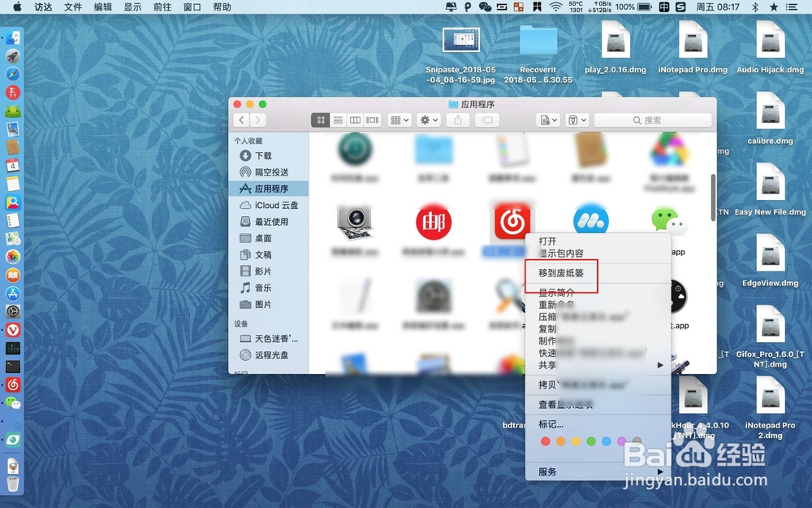Select the red 邮 mail app icon
Viewport: 812px width, 508px height.
[434, 223]
